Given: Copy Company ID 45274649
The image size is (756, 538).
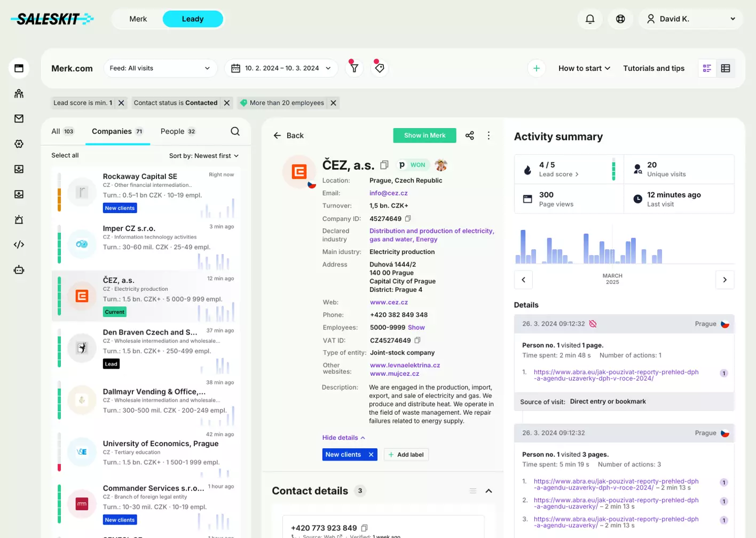Looking at the screenshot, I should pos(408,218).
